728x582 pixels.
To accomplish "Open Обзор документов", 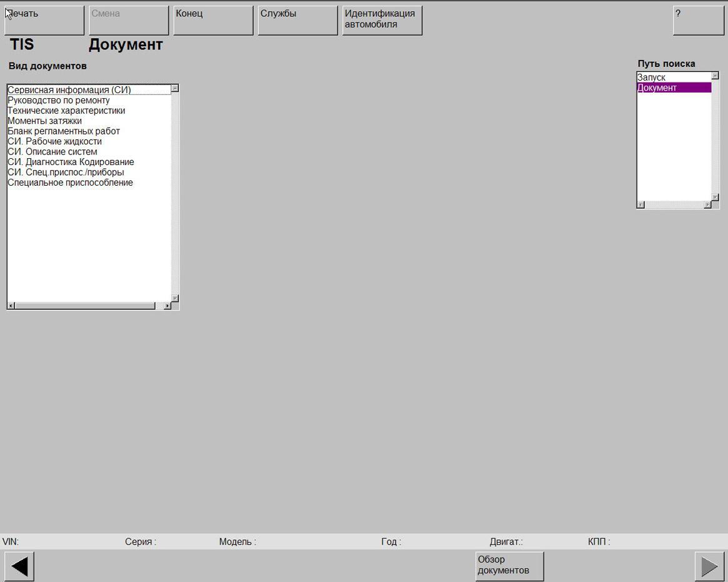I will pyautogui.click(x=509, y=566).
